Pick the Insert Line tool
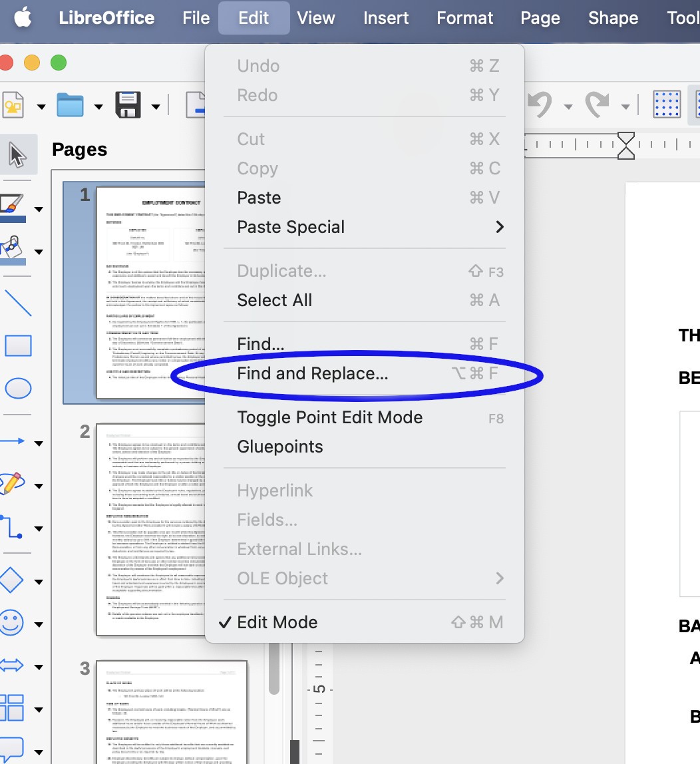Screen dimensions: 700x764 [x=18, y=303]
